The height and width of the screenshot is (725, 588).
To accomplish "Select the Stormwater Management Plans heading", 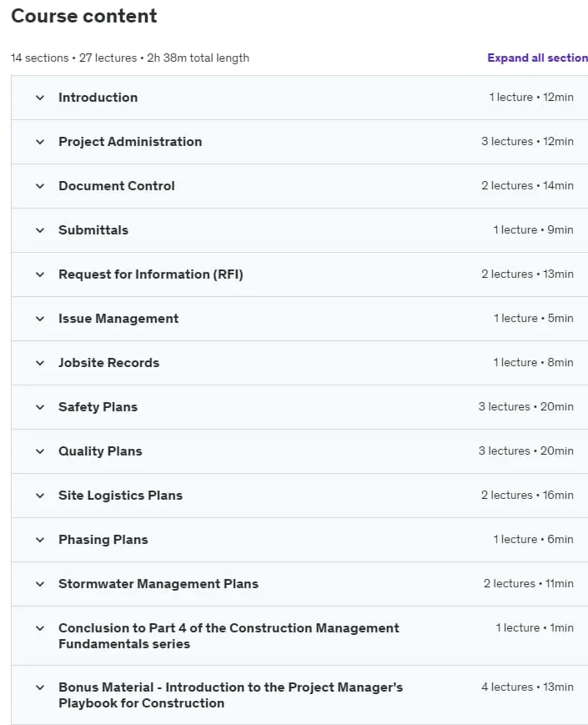I will (158, 584).
